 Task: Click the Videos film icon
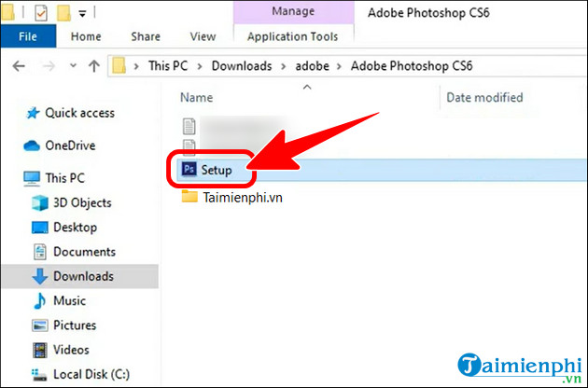click(x=40, y=350)
